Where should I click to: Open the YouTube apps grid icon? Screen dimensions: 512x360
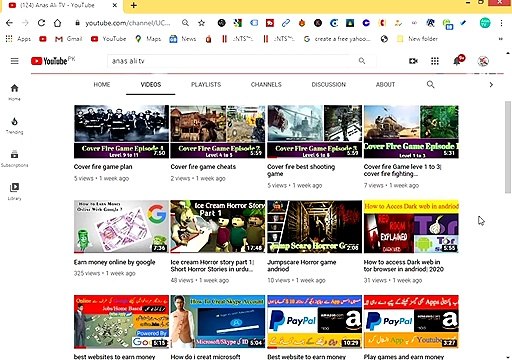(x=435, y=61)
